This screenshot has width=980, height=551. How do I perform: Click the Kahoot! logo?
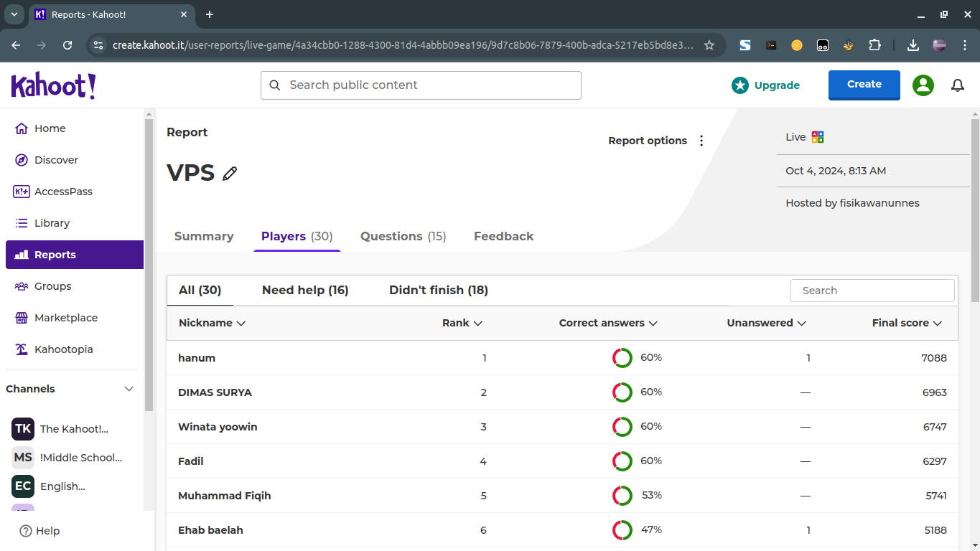tap(53, 86)
